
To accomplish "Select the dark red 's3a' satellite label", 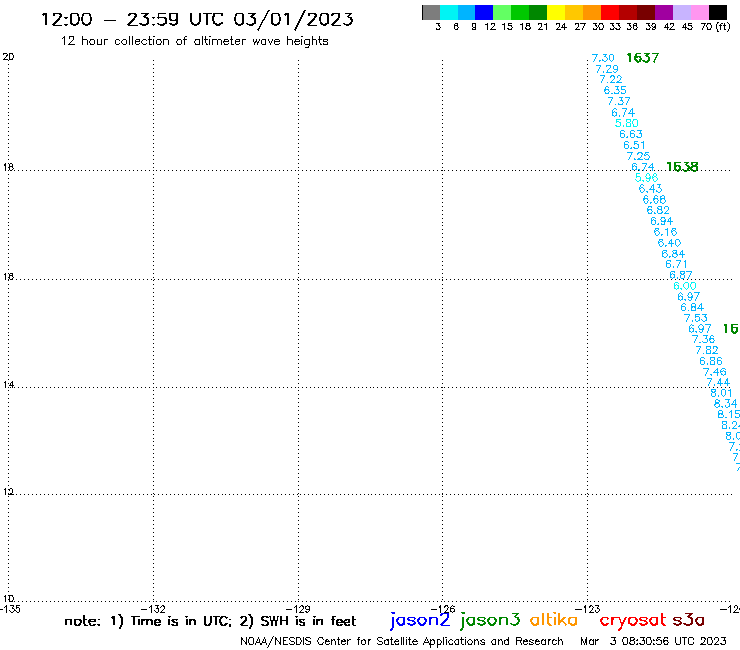I will tap(688, 620).
